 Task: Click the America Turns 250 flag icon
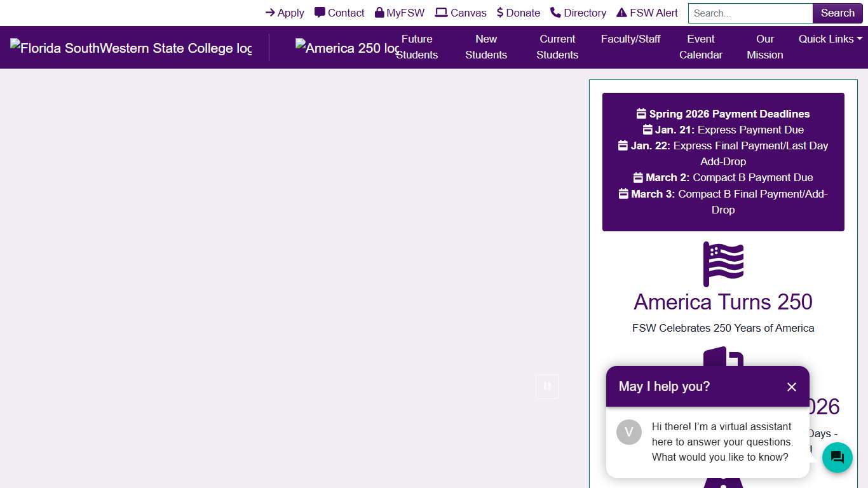[723, 263]
